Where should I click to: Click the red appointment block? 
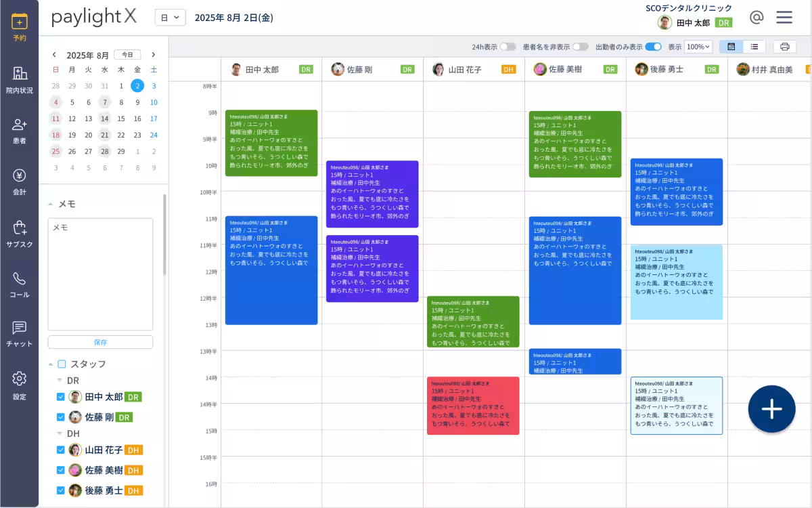473,406
